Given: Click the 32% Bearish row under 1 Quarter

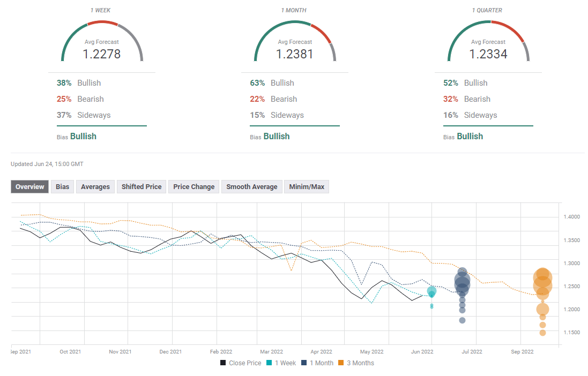Looking at the screenshot, I should coord(465,99).
